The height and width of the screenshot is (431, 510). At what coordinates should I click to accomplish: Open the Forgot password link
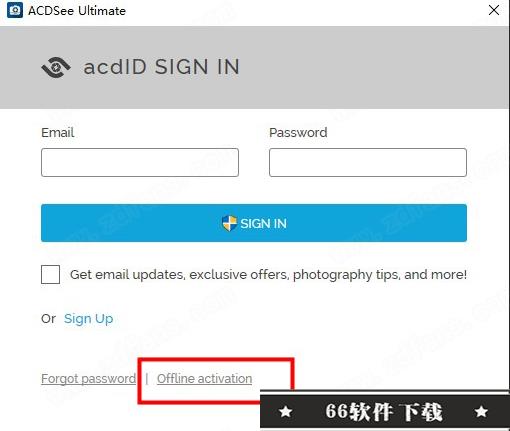coord(88,379)
